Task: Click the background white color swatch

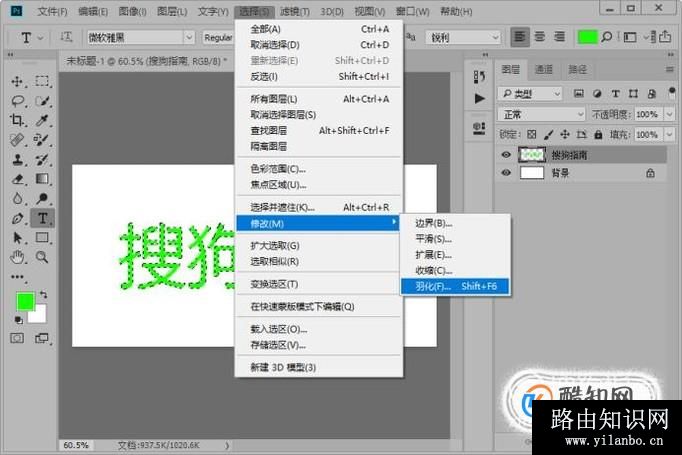Action: (x=39, y=316)
